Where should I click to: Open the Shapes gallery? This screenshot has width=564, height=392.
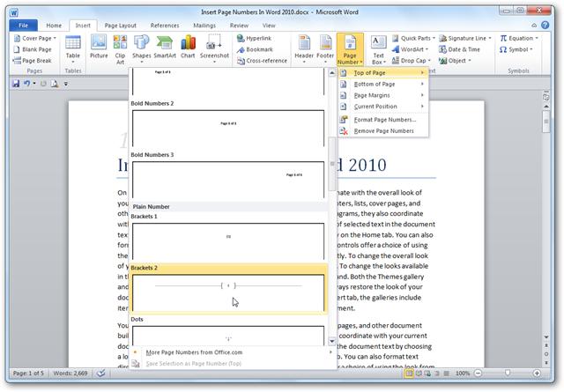(x=141, y=49)
